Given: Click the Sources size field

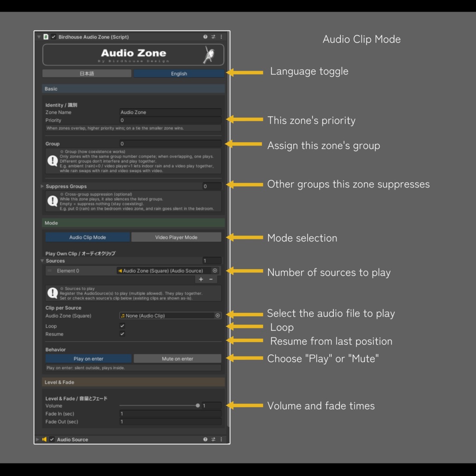Looking at the screenshot, I should coord(212,261).
